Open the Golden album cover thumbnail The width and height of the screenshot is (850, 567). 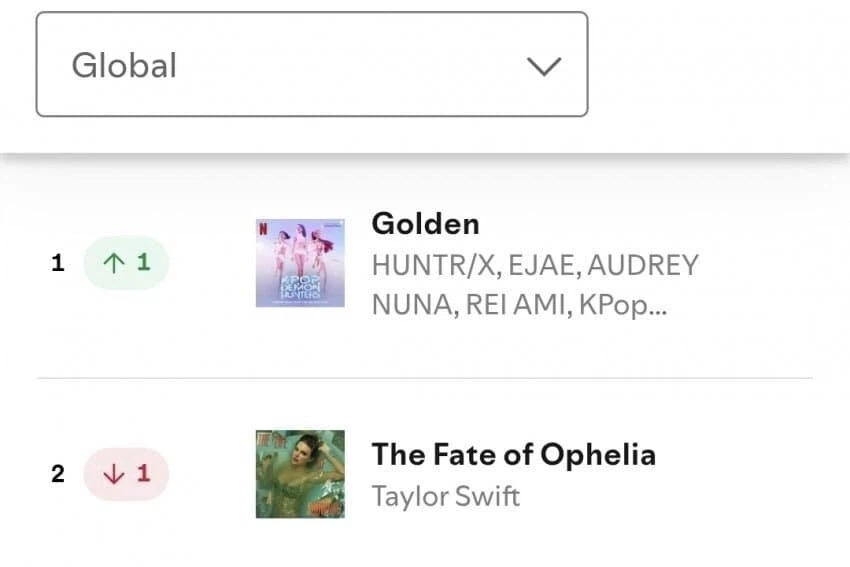(x=300, y=262)
